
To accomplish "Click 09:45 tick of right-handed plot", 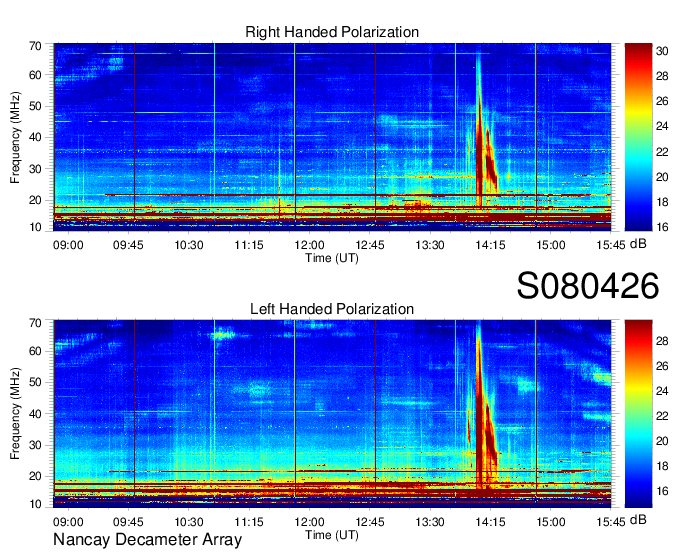I will click(x=128, y=245).
